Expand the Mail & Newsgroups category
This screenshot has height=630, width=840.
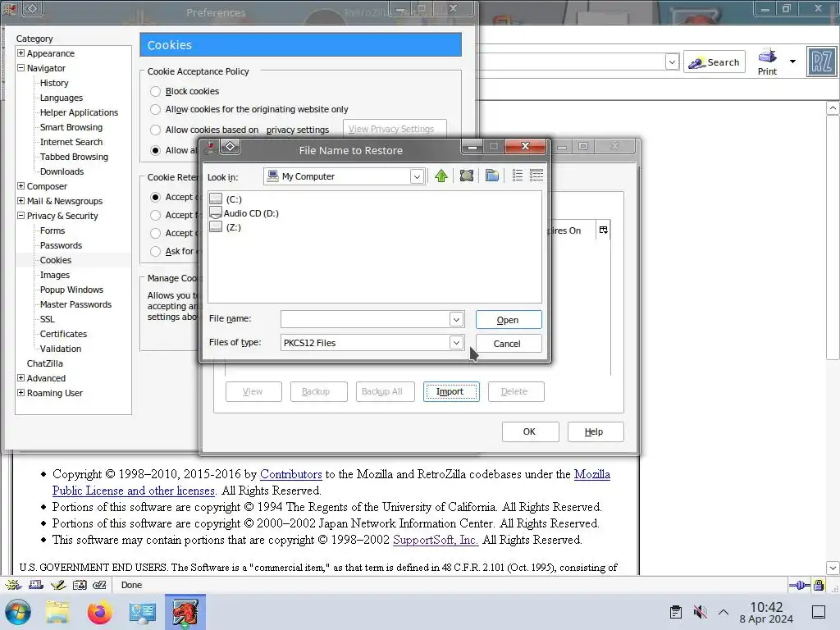[21, 201]
